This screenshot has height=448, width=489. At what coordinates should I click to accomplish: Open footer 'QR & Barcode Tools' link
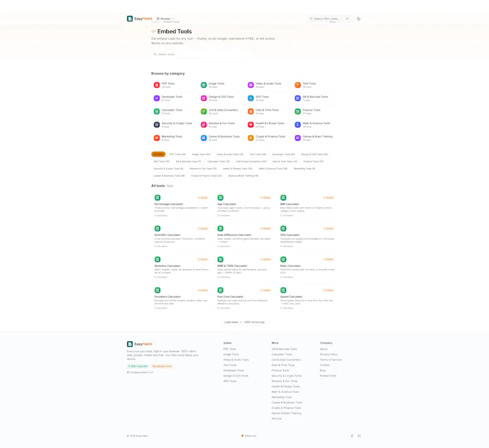pos(284,349)
